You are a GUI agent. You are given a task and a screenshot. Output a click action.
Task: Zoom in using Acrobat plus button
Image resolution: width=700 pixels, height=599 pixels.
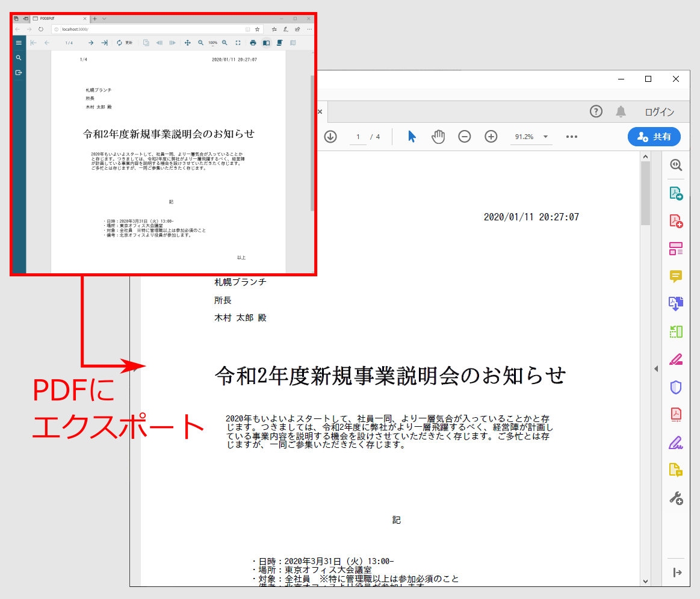pyautogui.click(x=491, y=137)
